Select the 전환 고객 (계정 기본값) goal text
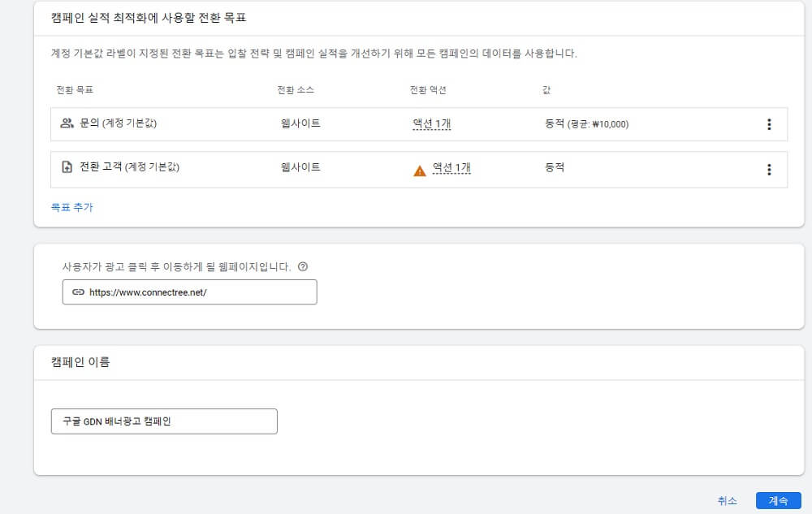812x514 pixels. pyautogui.click(x=129, y=166)
